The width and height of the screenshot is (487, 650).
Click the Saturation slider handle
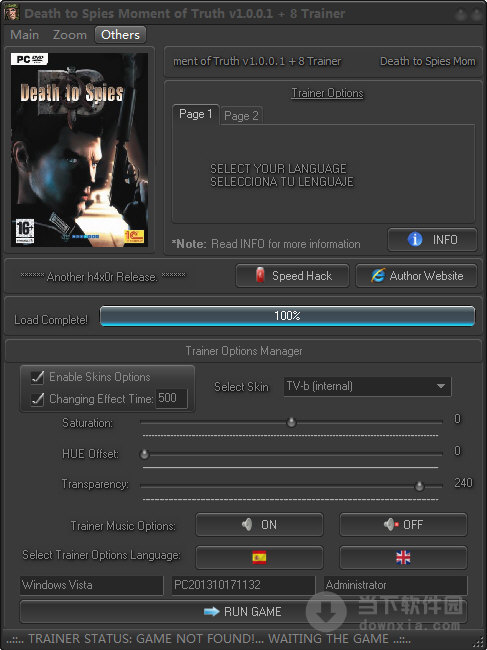[292, 422]
